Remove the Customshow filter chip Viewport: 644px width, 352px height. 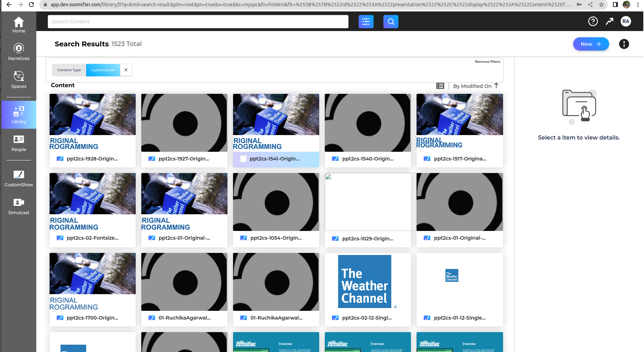(x=126, y=70)
